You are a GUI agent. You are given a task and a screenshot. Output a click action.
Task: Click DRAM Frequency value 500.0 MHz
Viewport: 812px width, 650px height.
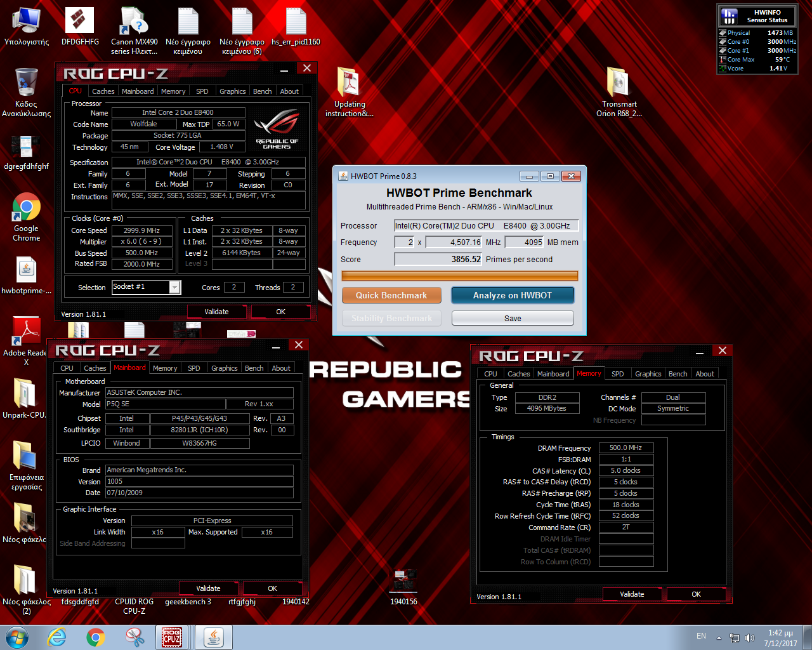(x=625, y=448)
